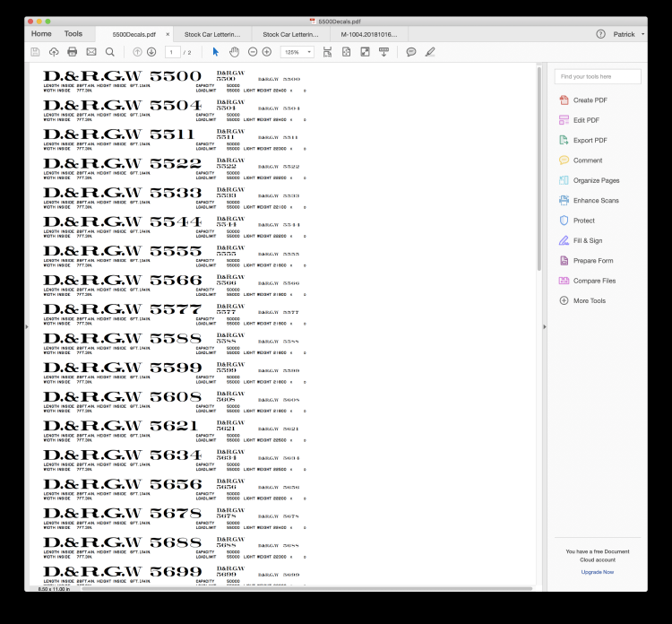
Task: Switch to the M-1004 document tab
Action: point(356,34)
